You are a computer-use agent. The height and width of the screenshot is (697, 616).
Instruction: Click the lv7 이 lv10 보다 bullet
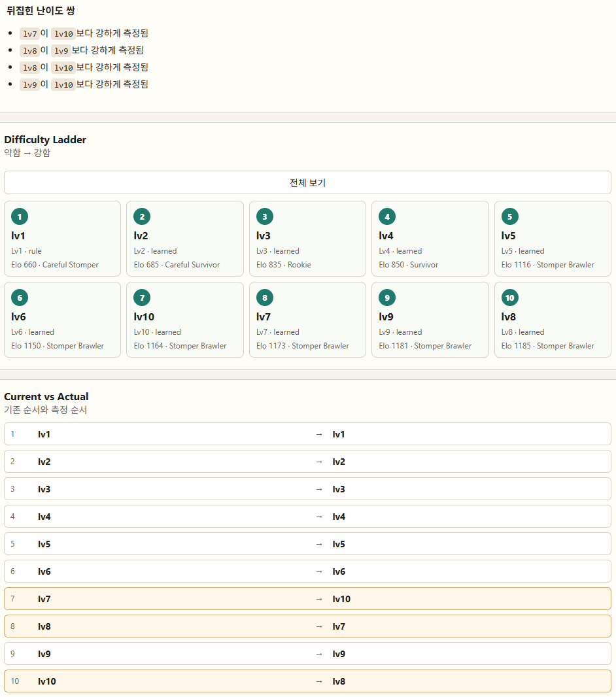(x=84, y=33)
